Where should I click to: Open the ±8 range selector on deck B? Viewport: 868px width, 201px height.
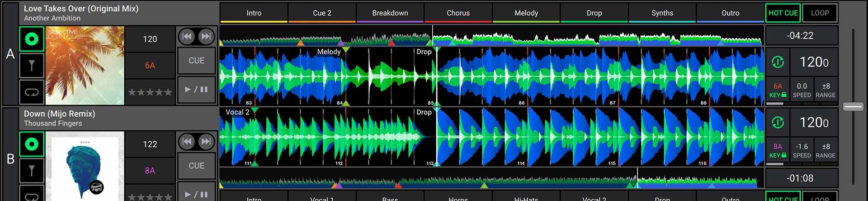(826, 150)
